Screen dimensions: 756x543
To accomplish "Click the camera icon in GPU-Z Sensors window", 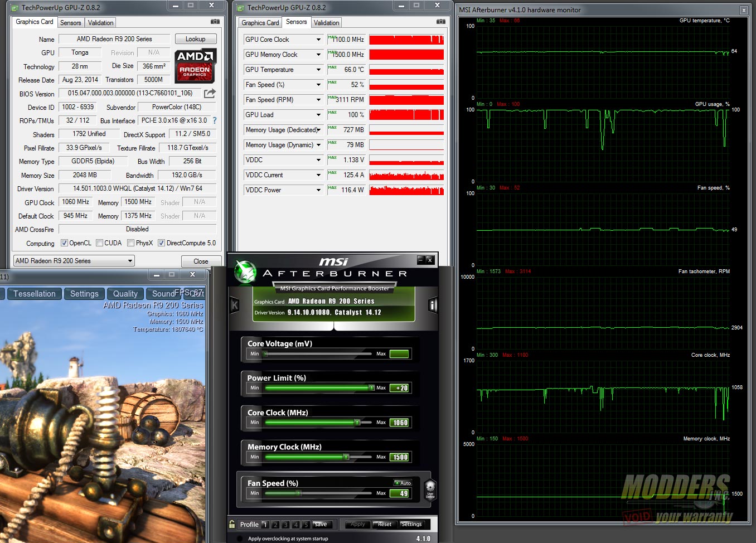I will tap(441, 22).
